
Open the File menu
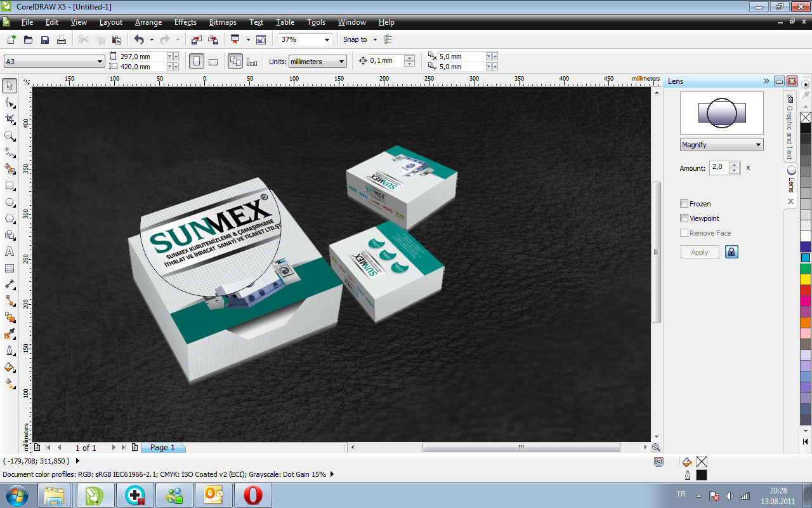pyautogui.click(x=27, y=22)
